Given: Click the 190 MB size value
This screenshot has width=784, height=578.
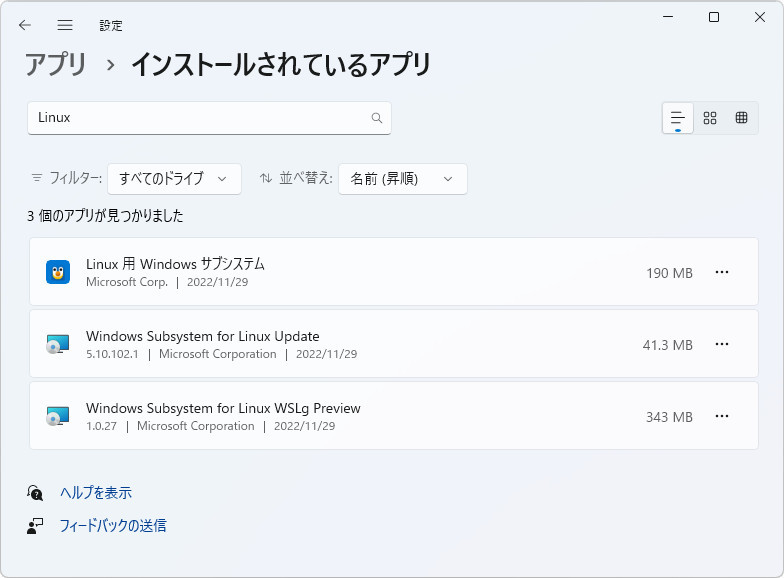Looking at the screenshot, I should 669,273.
